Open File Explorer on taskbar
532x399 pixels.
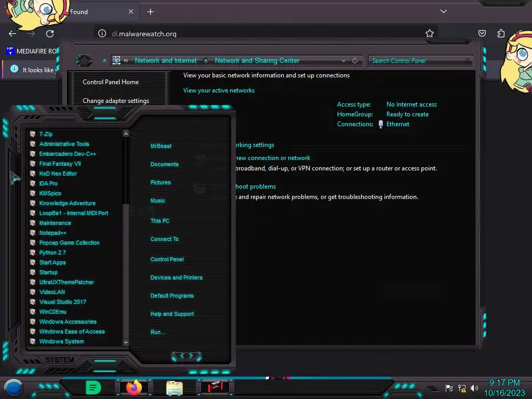pos(175,388)
